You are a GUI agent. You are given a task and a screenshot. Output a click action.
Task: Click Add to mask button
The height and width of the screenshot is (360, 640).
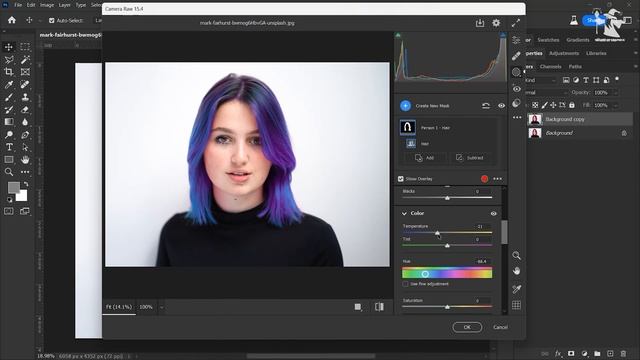tap(424, 158)
